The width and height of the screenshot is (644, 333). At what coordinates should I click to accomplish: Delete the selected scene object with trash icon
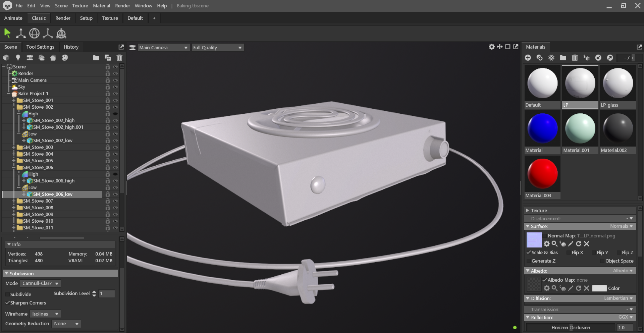point(119,58)
